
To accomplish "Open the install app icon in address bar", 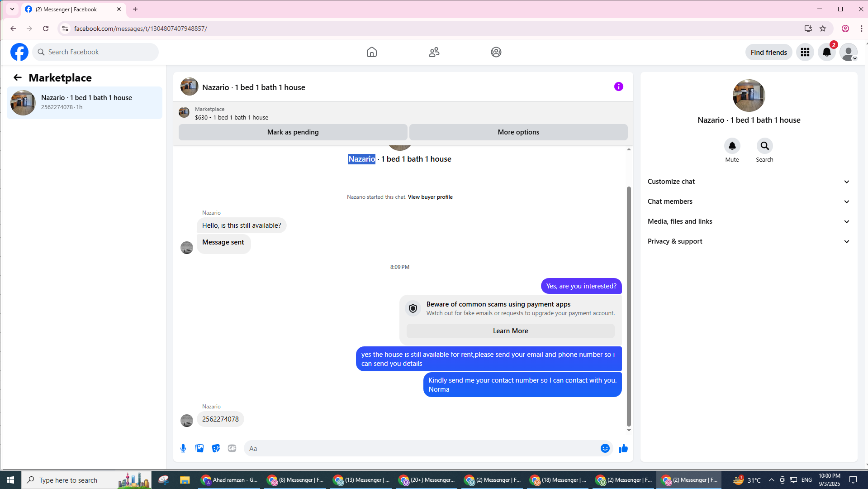I will [x=808, y=29].
